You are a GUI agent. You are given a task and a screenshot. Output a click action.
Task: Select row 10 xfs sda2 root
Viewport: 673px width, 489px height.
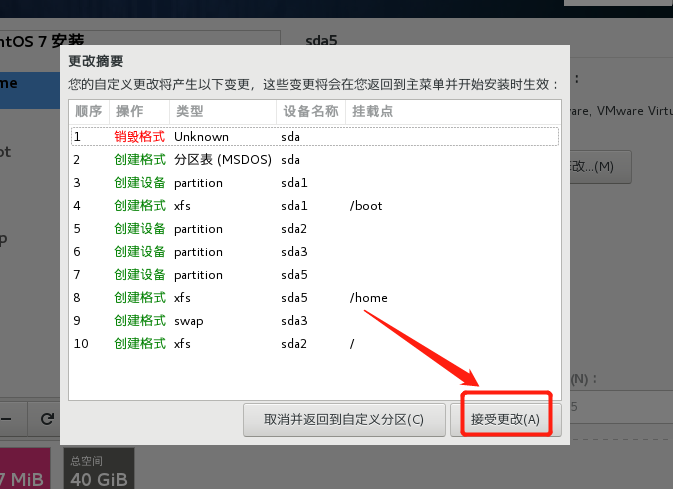(x=315, y=344)
